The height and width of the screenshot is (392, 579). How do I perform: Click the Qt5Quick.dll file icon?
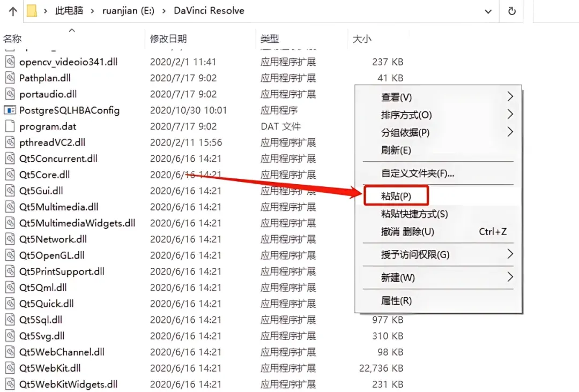coord(10,304)
